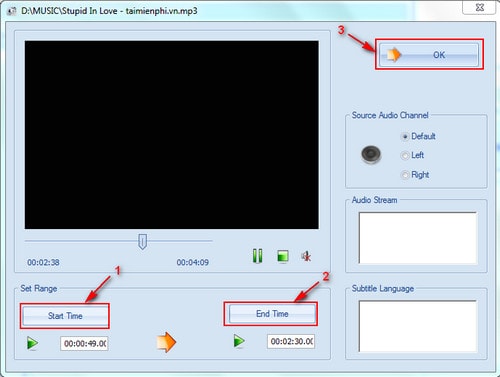Click the app icon in the title bar
500x377 pixels.
click(x=12, y=11)
